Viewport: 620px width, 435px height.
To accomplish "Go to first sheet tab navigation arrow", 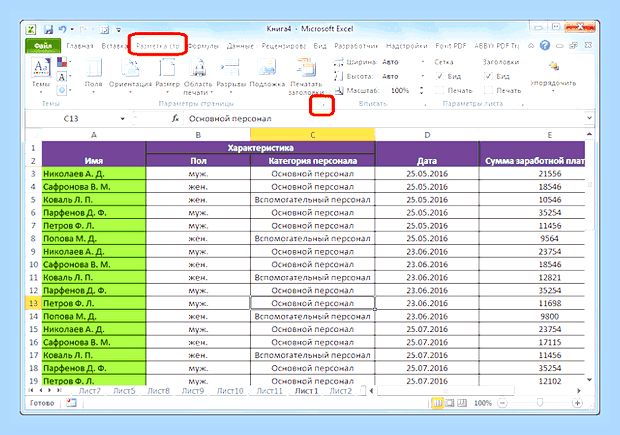I will pyautogui.click(x=31, y=390).
